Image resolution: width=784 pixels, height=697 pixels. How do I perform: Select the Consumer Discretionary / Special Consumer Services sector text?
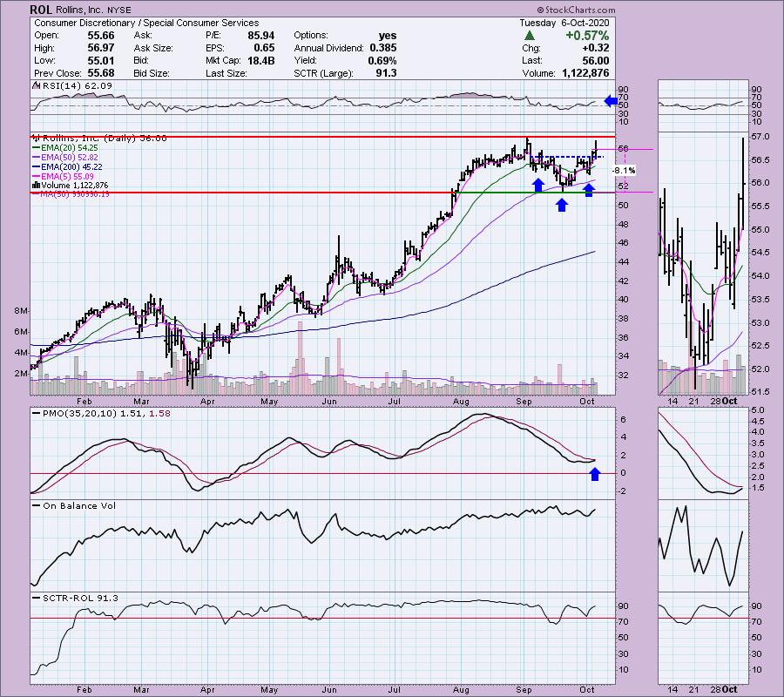(146, 23)
